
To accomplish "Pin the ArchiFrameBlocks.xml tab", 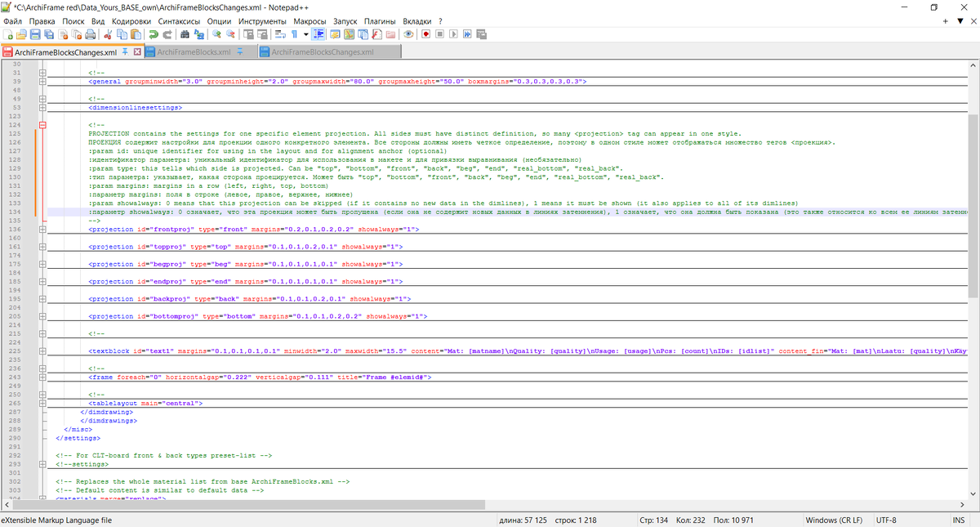I will (x=240, y=51).
